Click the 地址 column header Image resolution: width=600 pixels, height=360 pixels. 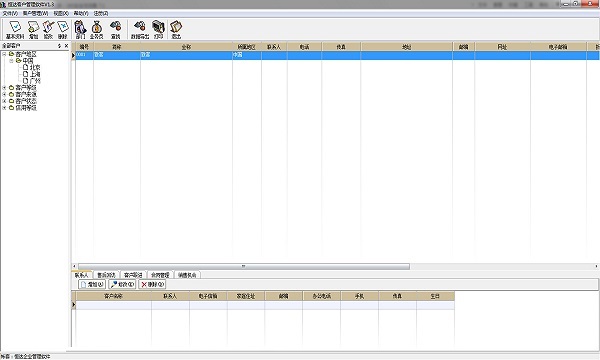click(x=406, y=47)
